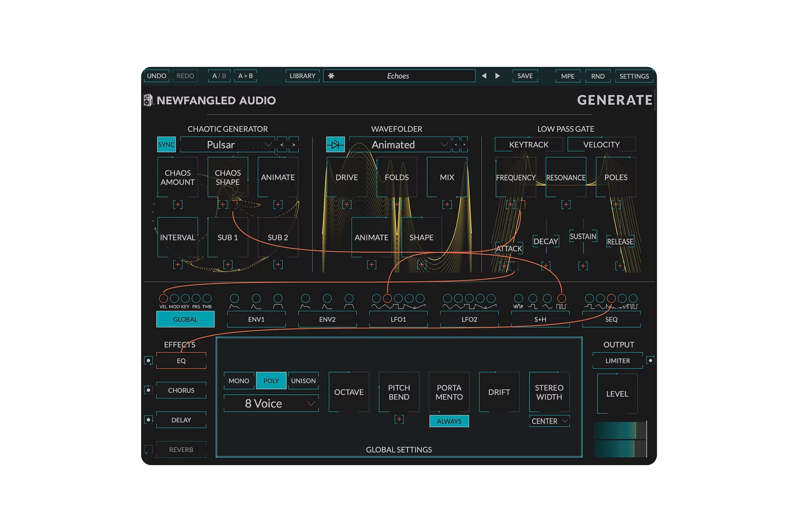Screen dimensions: 798x532
Task: Select previous wavefolder type arrow
Action: 456,144
